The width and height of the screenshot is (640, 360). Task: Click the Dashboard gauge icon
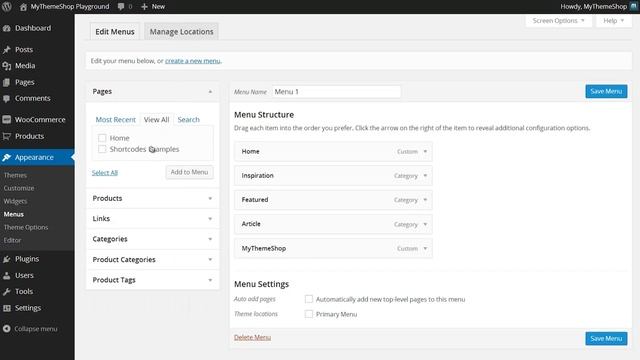tap(7, 28)
